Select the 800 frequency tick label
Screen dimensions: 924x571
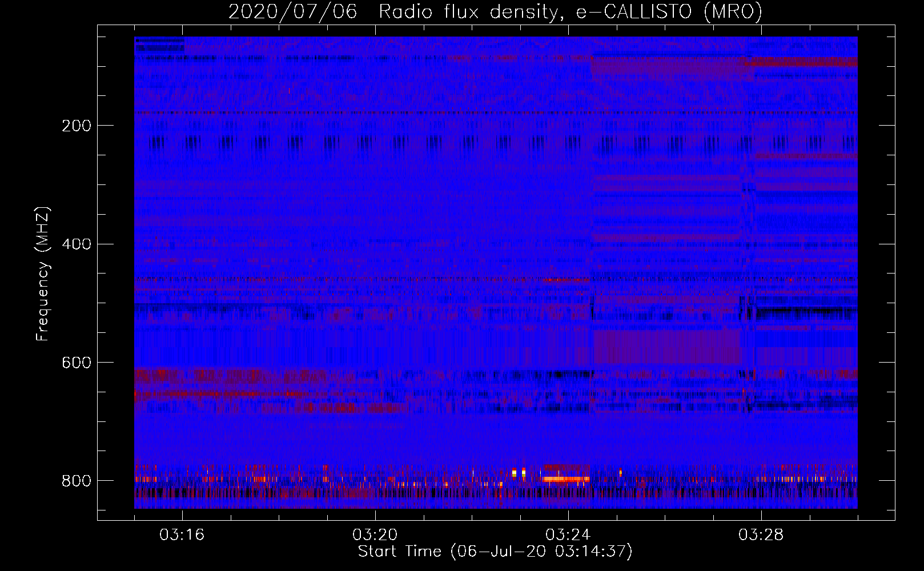click(x=77, y=481)
